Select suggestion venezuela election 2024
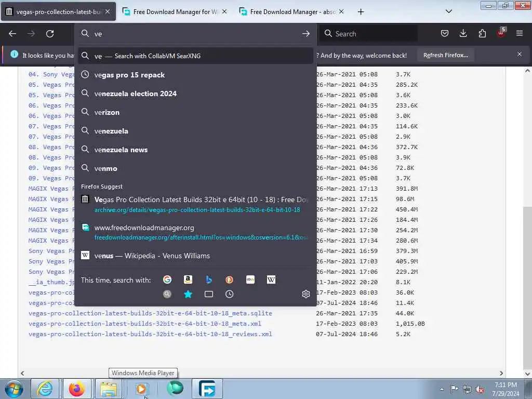 click(x=195, y=94)
